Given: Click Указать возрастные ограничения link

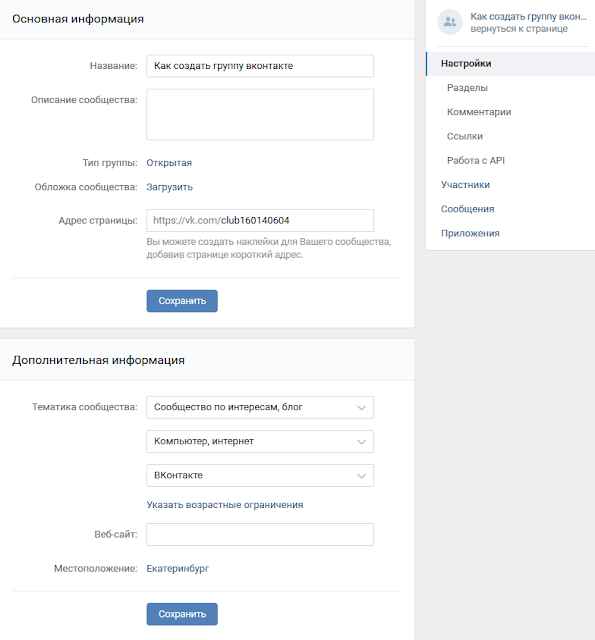Looking at the screenshot, I should click(x=225, y=505).
